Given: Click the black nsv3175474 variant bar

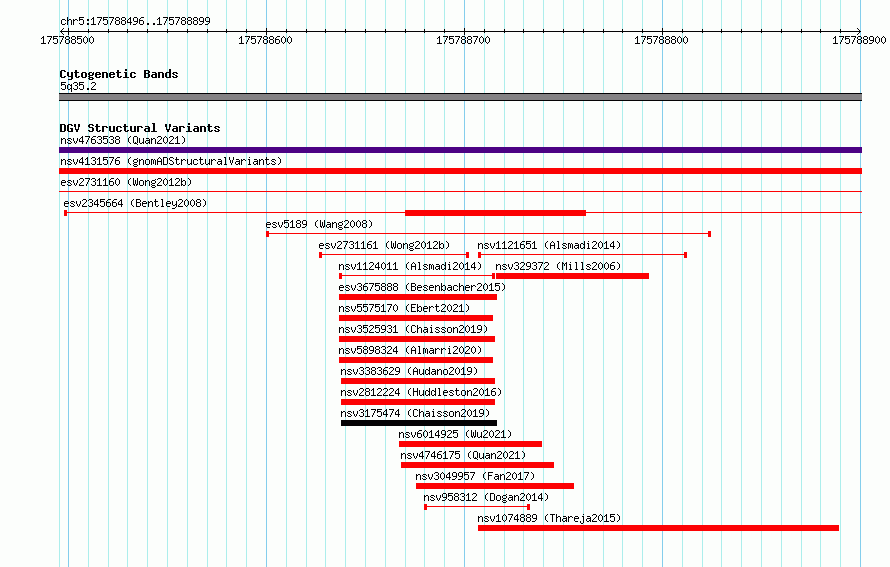Looking at the screenshot, I should (419, 423).
